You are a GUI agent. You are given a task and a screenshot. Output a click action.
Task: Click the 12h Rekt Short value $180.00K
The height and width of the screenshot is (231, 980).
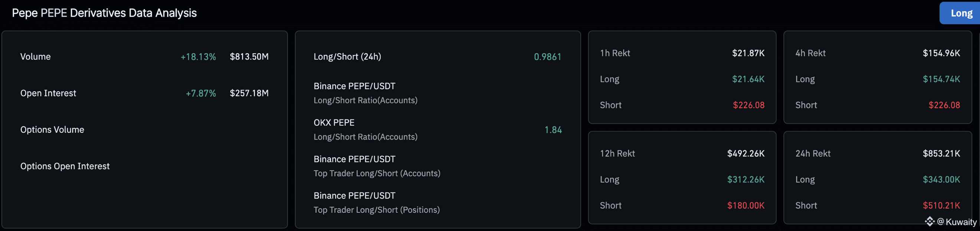(x=745, y=205)
